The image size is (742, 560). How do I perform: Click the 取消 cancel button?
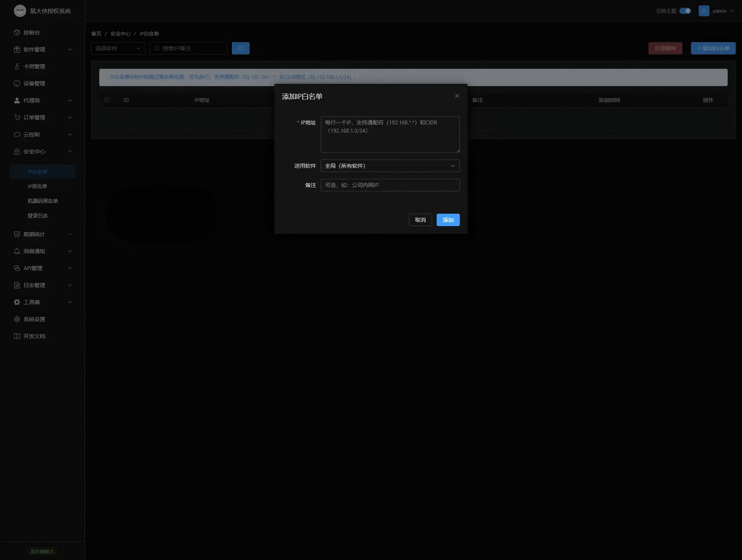420,220
